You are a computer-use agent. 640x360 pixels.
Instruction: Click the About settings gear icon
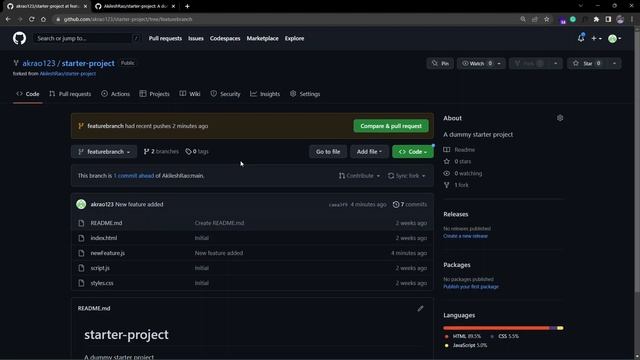pos(560,118)
